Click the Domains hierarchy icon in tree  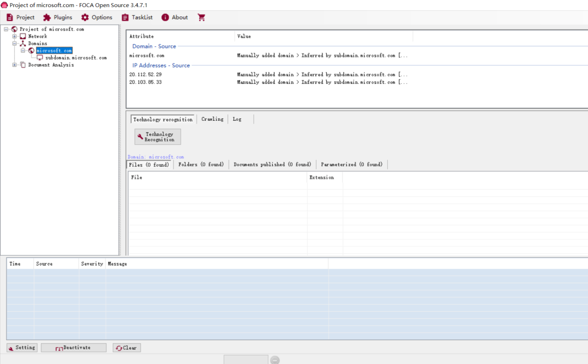[x=23, y=44]
